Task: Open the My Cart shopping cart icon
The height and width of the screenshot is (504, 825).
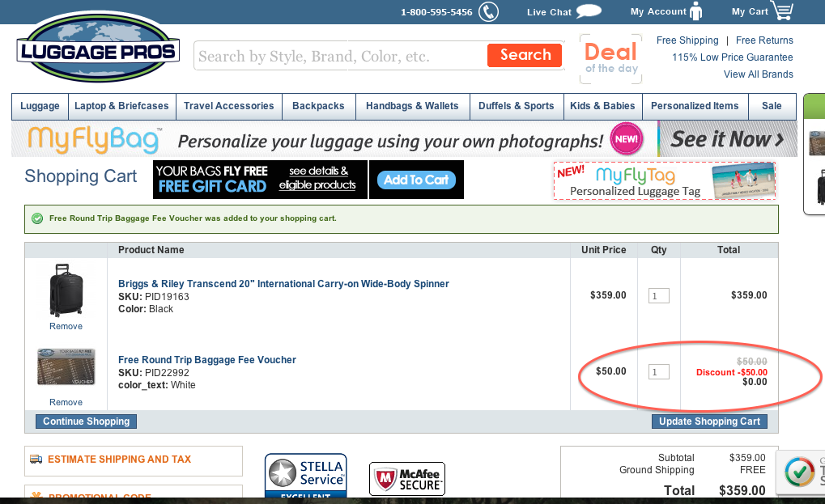Action: tap(783, 11)
